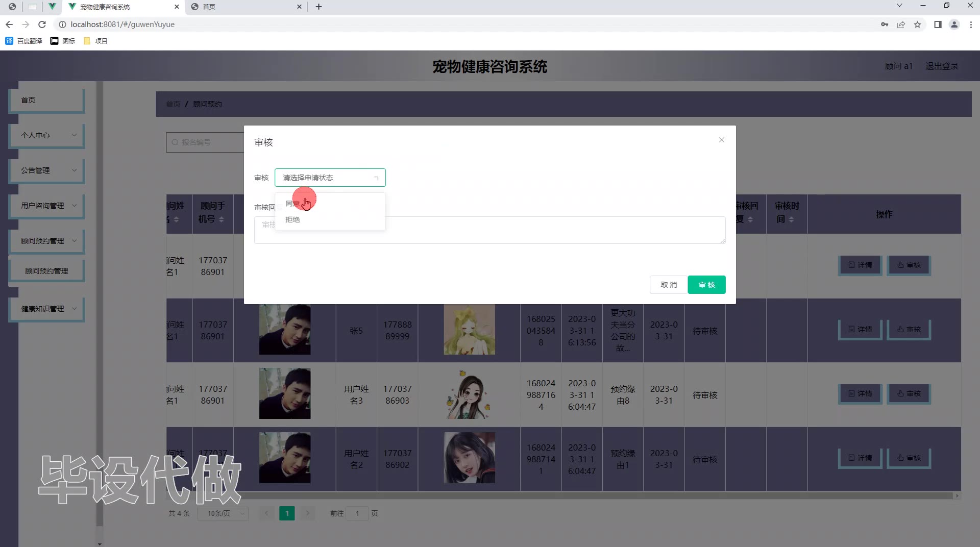Bookmark this page with the star icon

[x=917, y=24]
